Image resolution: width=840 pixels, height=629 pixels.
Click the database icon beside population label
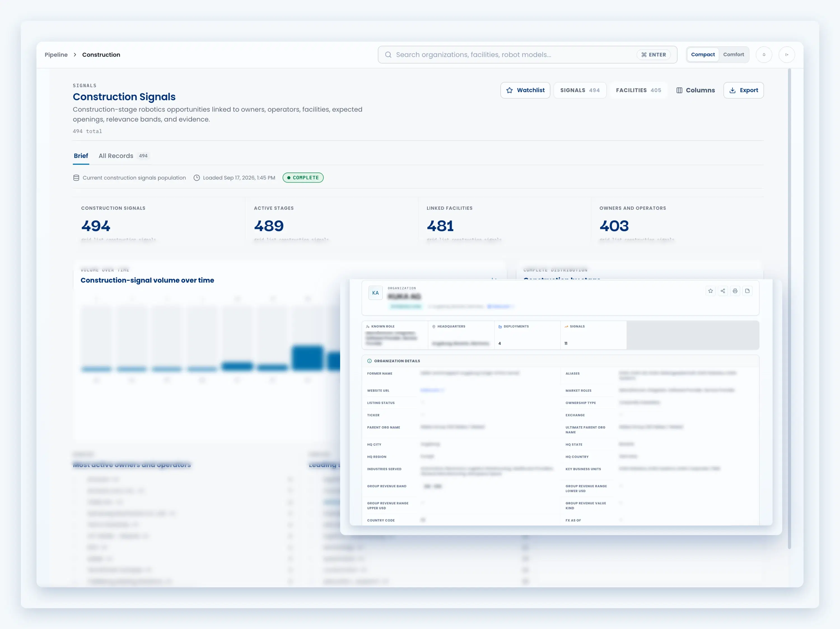(x=76, y=178)
